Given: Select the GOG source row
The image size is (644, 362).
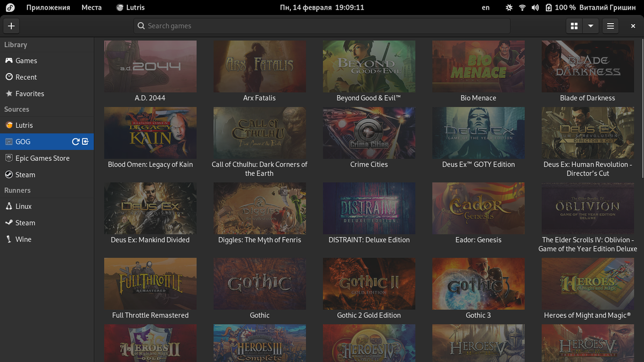Looking at the screenshot, I should [x=47, y=142].
